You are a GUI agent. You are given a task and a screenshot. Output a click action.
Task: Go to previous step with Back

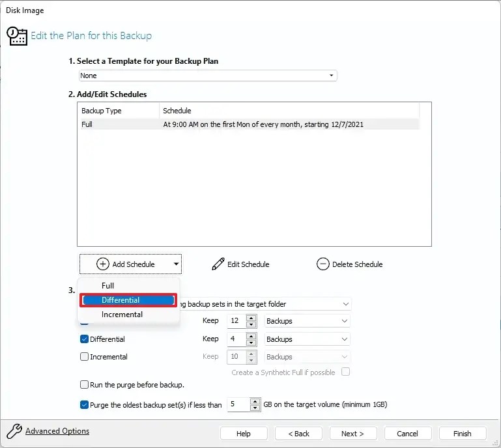(298, 434)
